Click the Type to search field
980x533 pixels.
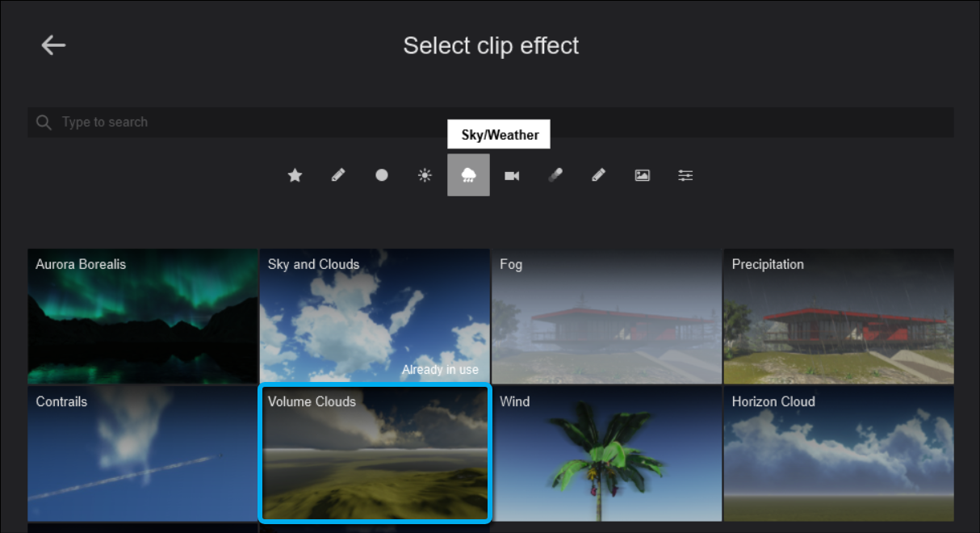[484, 123]
